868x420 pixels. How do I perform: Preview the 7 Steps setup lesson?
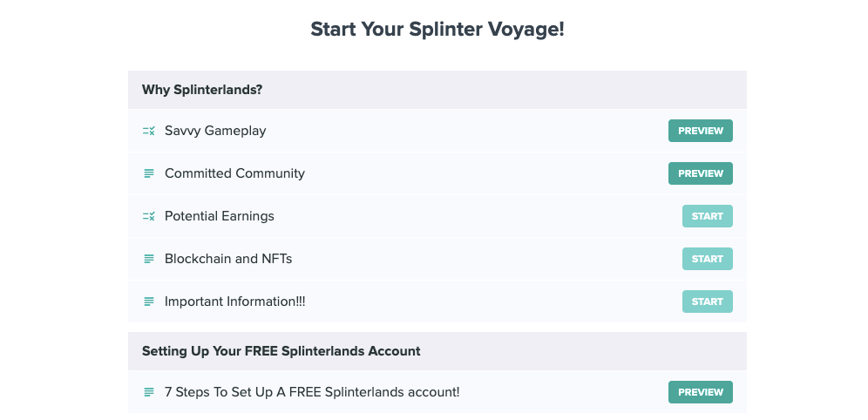pyautogui.click(x=701, y=392)
